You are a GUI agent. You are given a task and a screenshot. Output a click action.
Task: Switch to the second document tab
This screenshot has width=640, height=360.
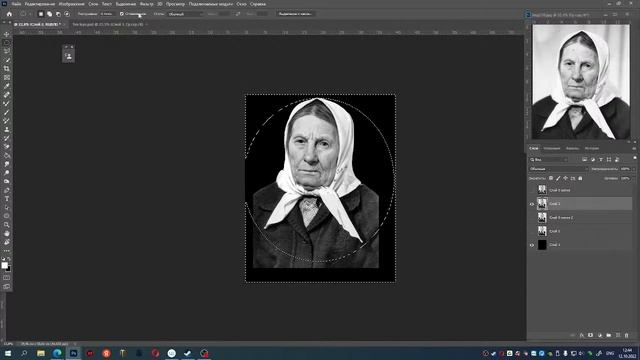click(108, 24)
